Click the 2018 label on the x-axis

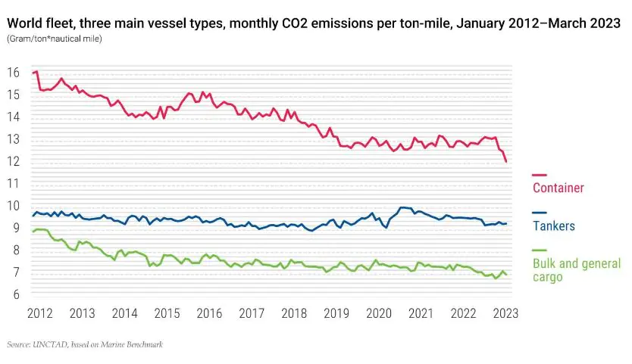click(x=296, y=313)
